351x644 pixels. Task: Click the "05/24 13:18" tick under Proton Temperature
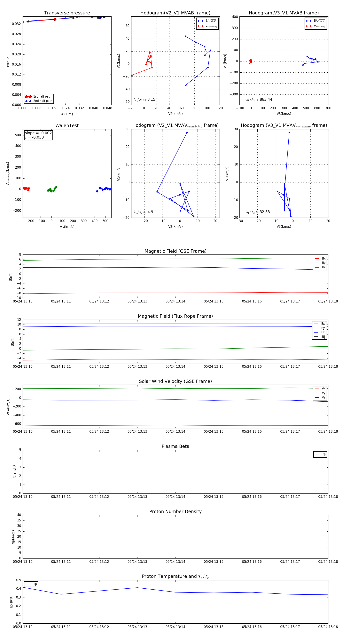(x=328, y=627)
